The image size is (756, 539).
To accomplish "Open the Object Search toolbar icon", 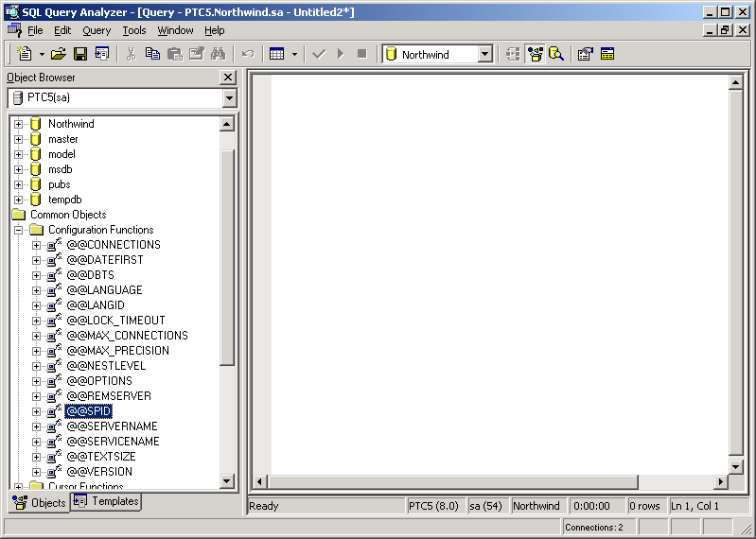I will tap(556, 54).
